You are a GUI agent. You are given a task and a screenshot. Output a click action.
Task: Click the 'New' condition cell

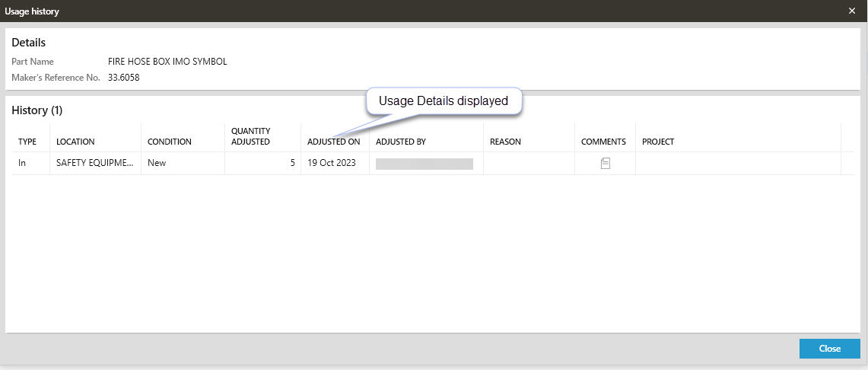coord(157,163)
